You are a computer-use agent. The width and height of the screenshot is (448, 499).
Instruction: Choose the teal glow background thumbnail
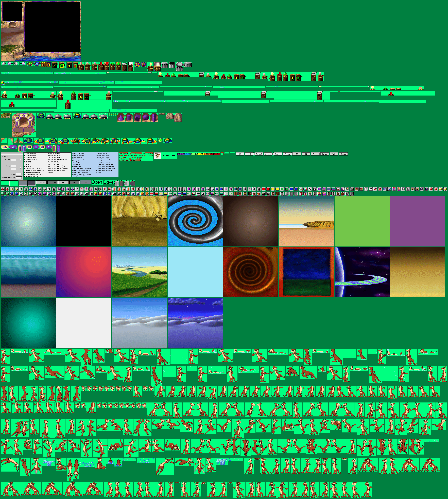(28, 323)
